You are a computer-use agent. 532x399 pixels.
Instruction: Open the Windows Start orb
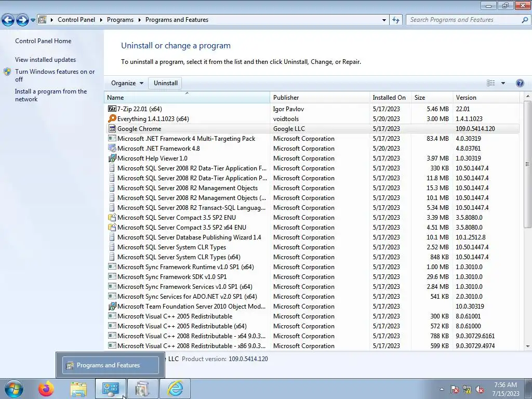click(14, 389)
